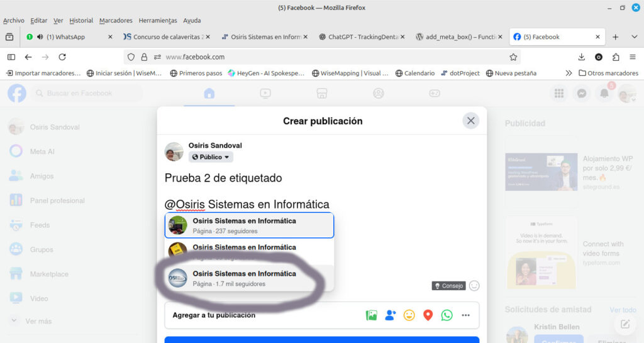Open more post options ellipsis

click(x=465, y=315)
